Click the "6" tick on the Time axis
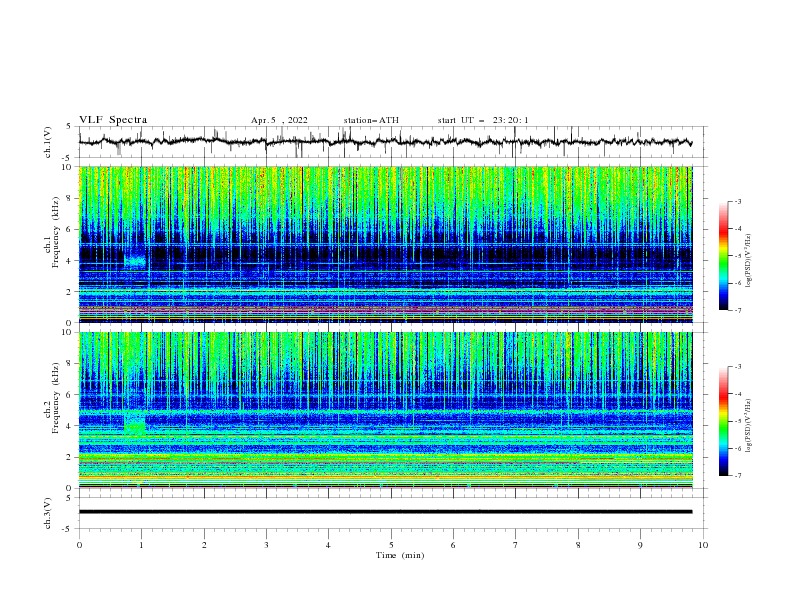Image resolution: width=792 pixels, height=612 pixels. pos(453,545)
